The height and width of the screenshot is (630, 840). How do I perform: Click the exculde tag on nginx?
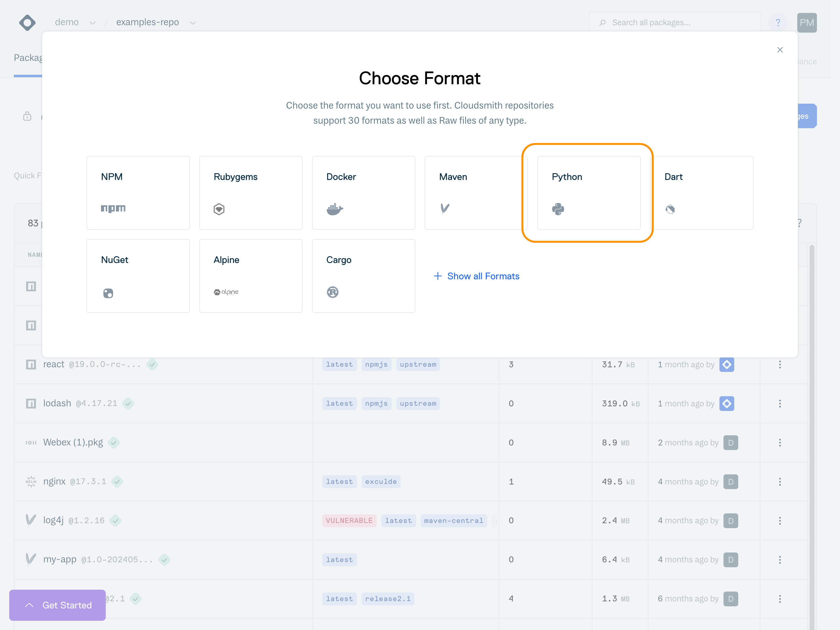point(381,482)
